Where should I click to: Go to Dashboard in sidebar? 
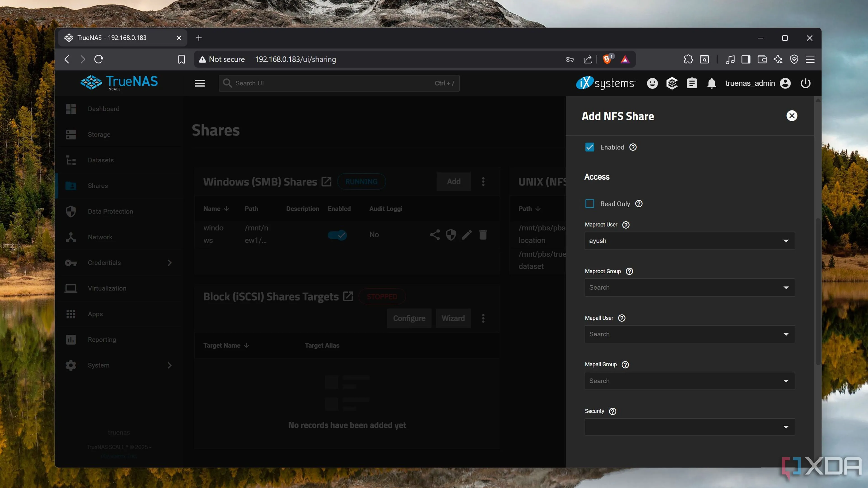[x=119, y=109]
